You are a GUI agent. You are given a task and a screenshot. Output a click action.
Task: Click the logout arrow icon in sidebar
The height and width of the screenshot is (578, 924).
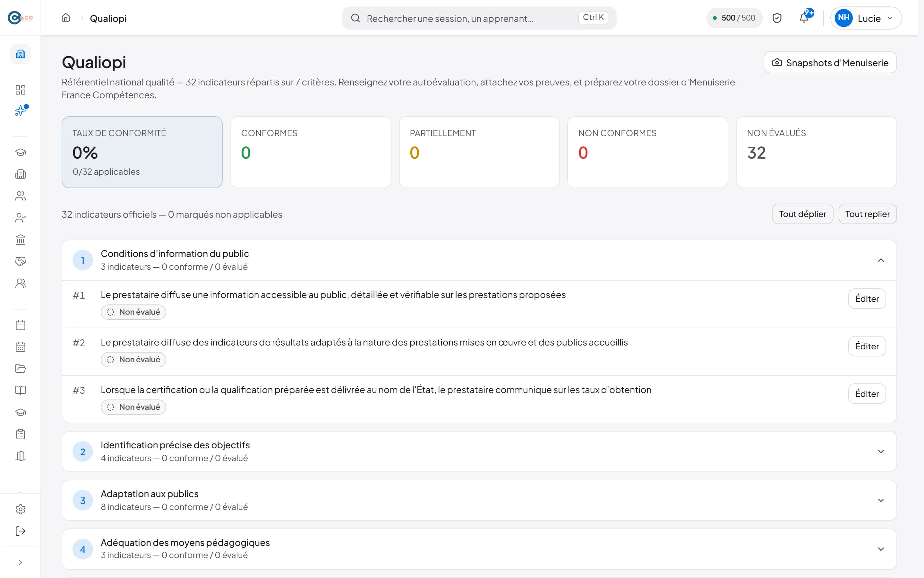coord(21,531)
